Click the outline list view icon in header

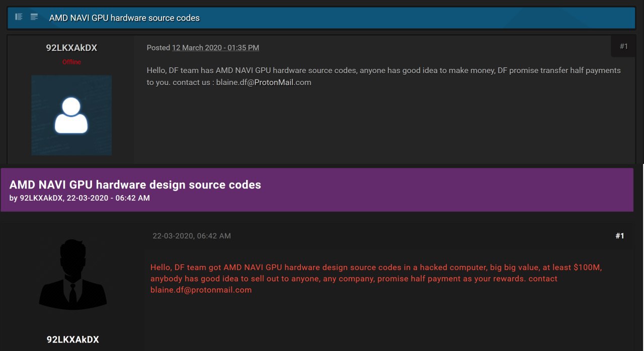coord(19,17)
